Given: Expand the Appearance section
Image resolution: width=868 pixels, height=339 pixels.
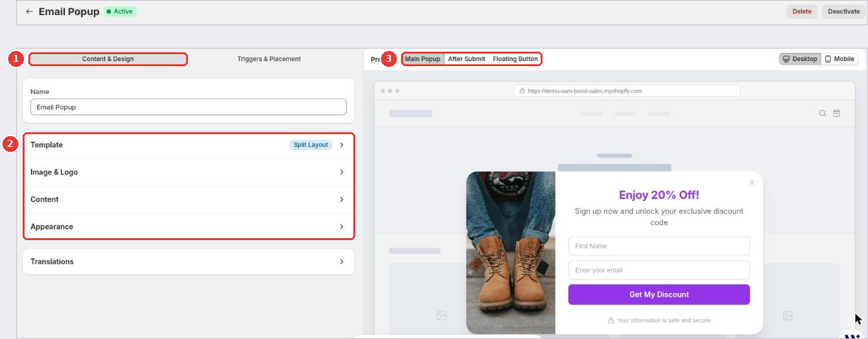Looking at the screenshot, I should point(189,226).
